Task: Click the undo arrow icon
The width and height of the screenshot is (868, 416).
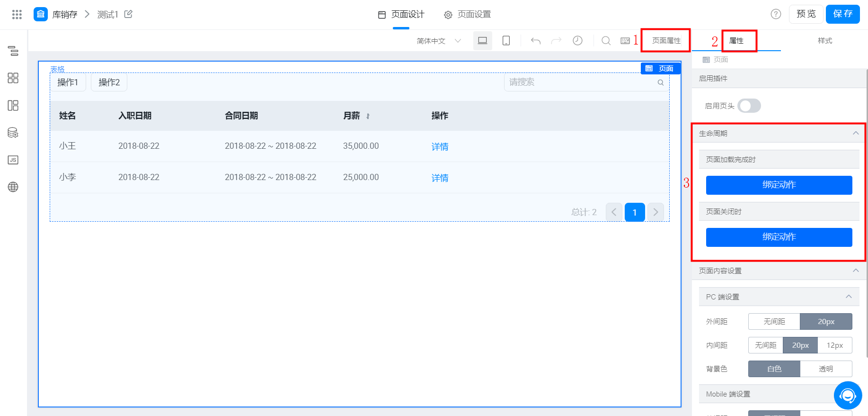Action: coord(536,41)
